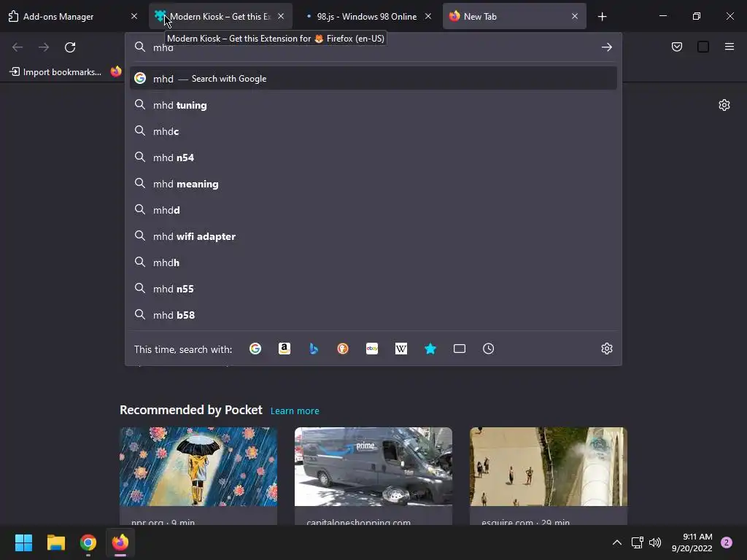Switch to 98.js Windows 98 Online tab

(367, 17)
